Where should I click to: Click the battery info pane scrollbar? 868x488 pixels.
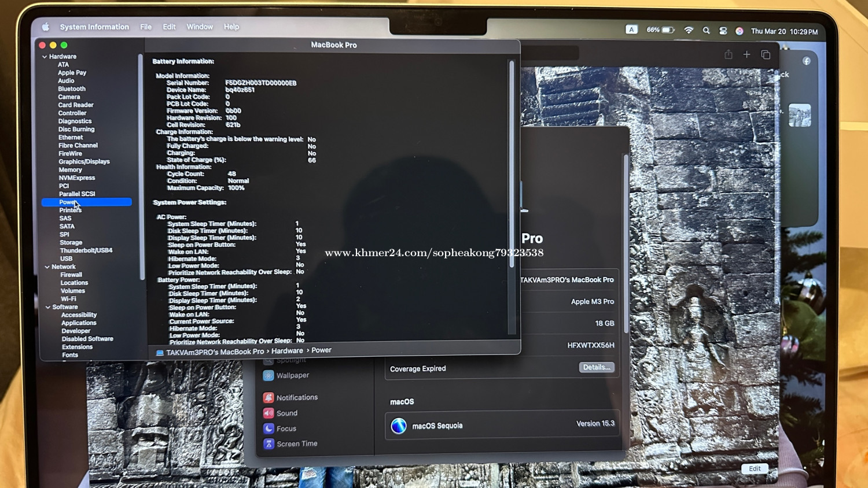click(512, 164)
